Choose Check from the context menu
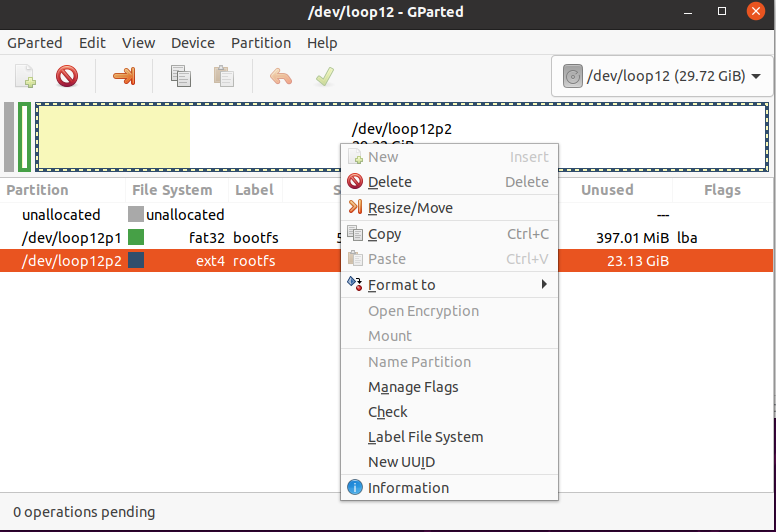Screen dimensions: 776x532 click(x=449, y=412)
